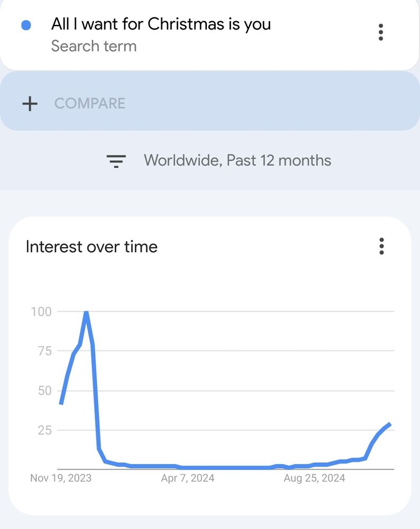The height and width of the screenshot is (529, 420).
Task: Click the Nov 19, 2023 axis label
Action: tap(62, 478)
